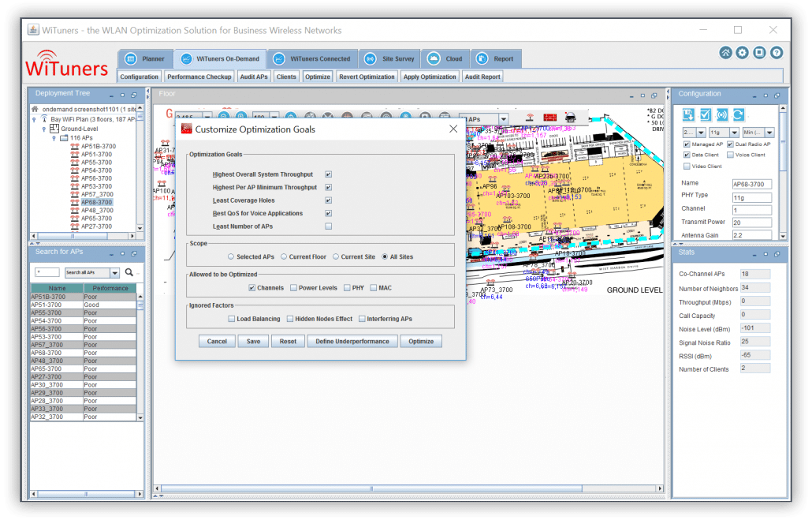Enable Least Number of APs goal

coord(328,226)
